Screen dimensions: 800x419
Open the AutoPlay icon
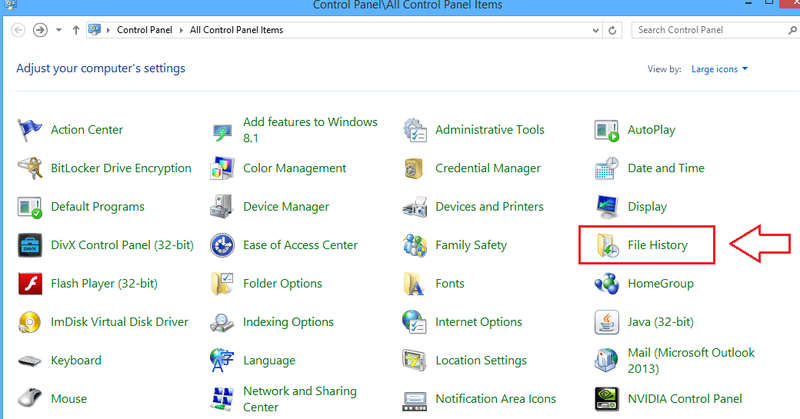(x=607, y=130)
